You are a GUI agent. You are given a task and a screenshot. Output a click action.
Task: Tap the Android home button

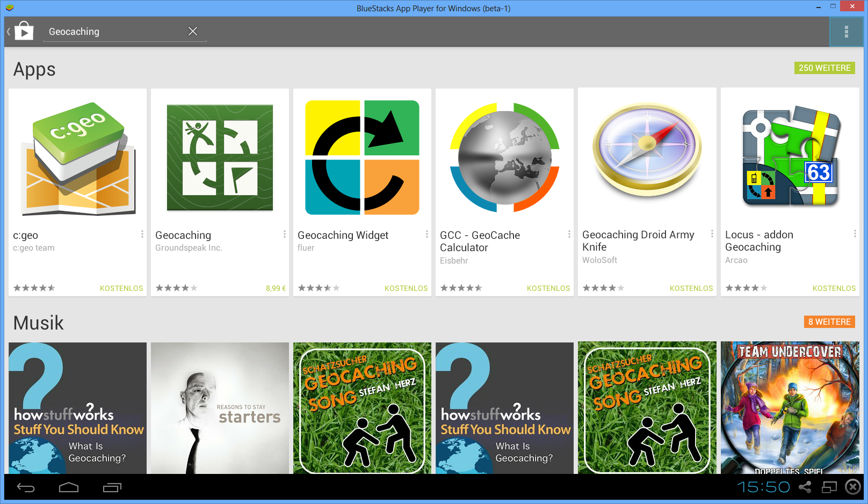69,487
